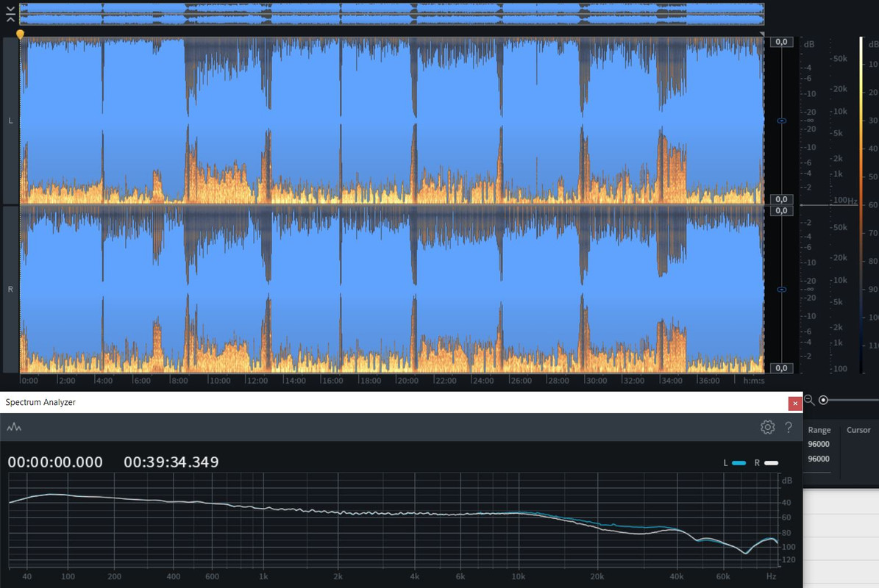The height and width of the screenshot is (588, 879).
Task: Click top 0,0 value of left channel
Action: [781, 42]
